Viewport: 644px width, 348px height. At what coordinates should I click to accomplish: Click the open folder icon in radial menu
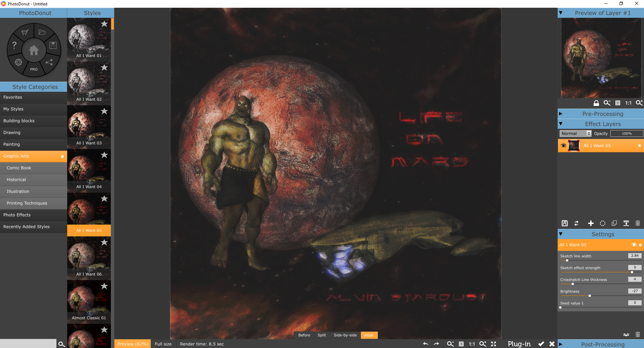point(42,32)
